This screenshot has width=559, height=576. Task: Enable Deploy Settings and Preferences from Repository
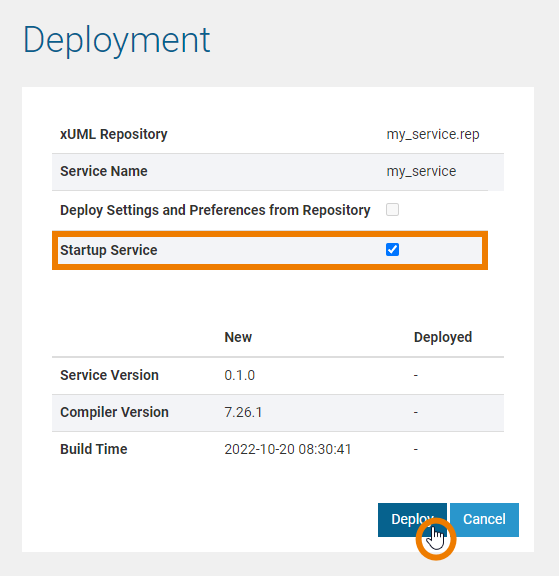coord(392,210)
